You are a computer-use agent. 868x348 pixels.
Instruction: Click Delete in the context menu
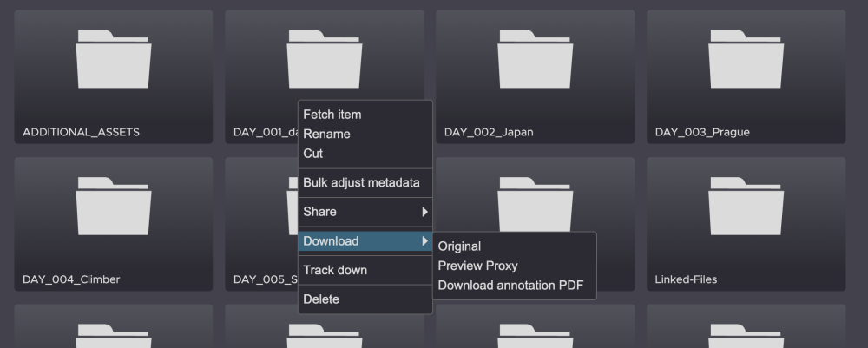coord(321,299)
